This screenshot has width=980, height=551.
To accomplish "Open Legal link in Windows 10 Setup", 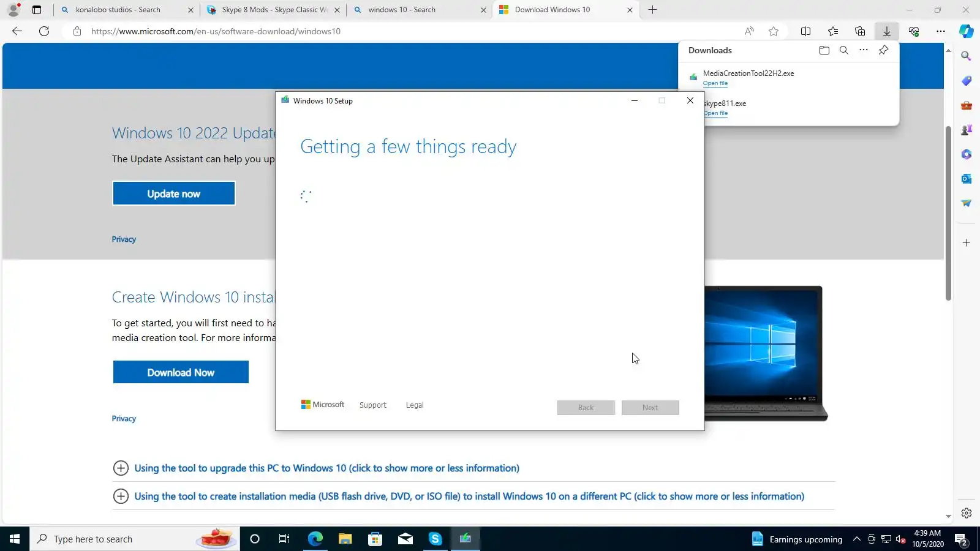I will click(x=415, y=405).
